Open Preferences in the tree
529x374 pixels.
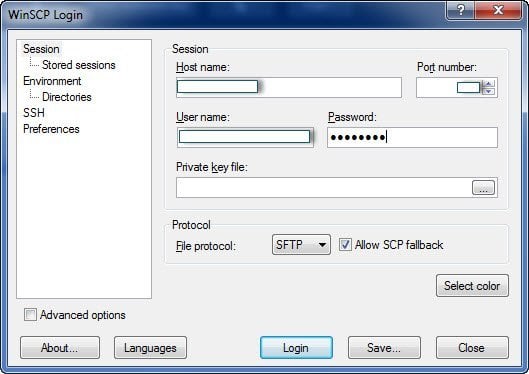point(51,129)
